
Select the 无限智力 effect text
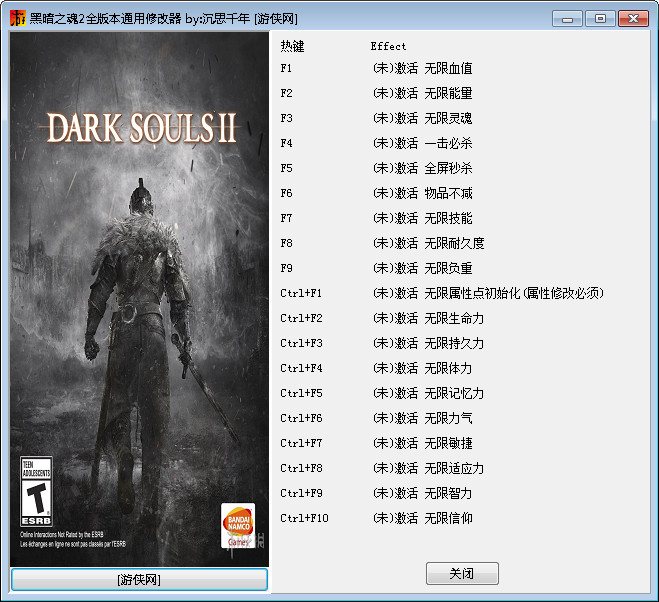click(x=448, y=493)
